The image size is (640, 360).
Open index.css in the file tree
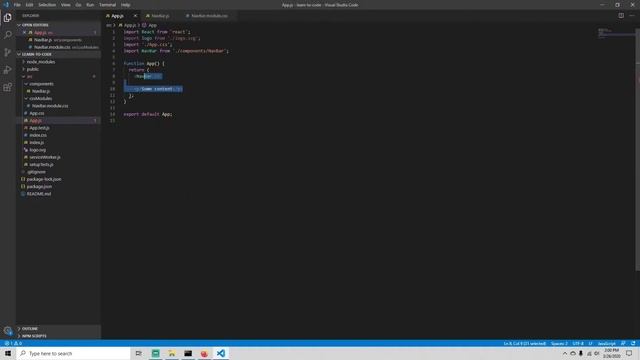pos(38,135)
